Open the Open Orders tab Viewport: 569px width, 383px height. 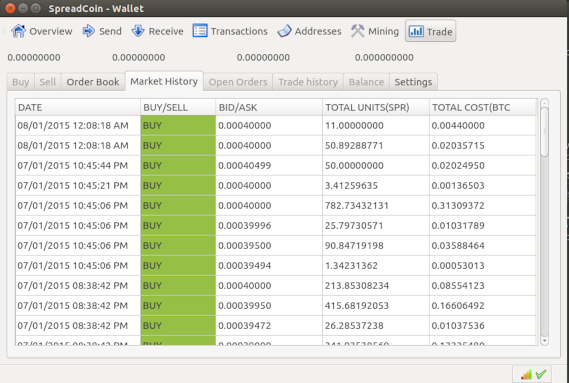pos(238,82)
